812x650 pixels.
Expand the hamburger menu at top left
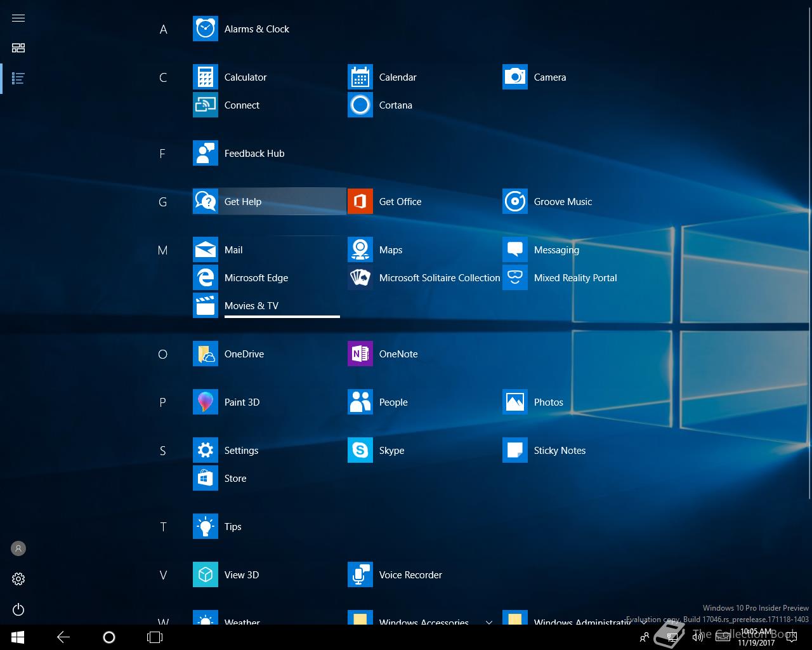click(18, 18)
